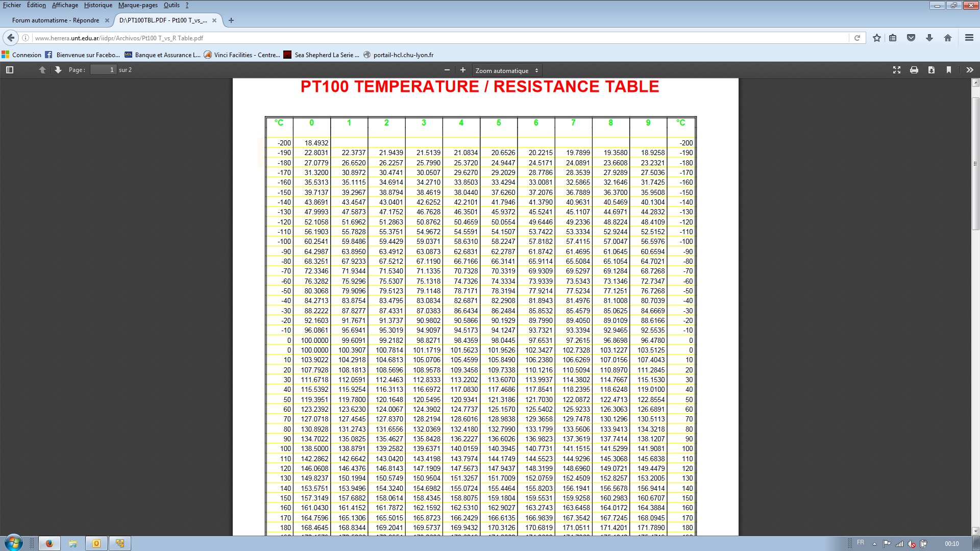Bookmark this page with star icon
This screenshot has width=980, height=551.
[x=877, y=38]
